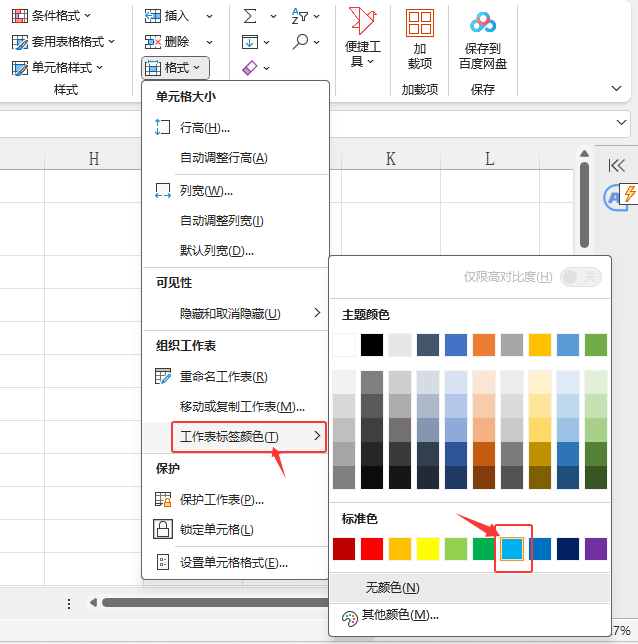Select column L header
Screen dimensions: 638x644
(x=490, y=159)
